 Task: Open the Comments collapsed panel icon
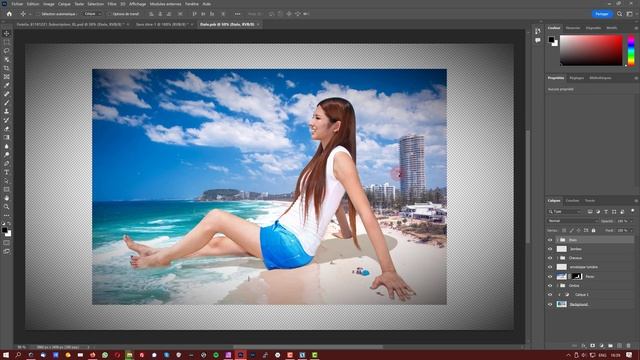click(538, 40)
